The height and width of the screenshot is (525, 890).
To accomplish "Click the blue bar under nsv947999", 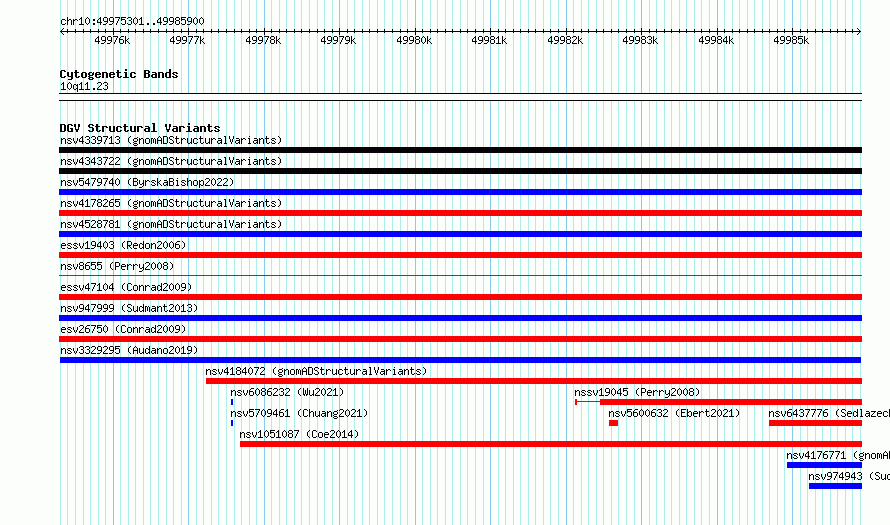I will point(460,318).
